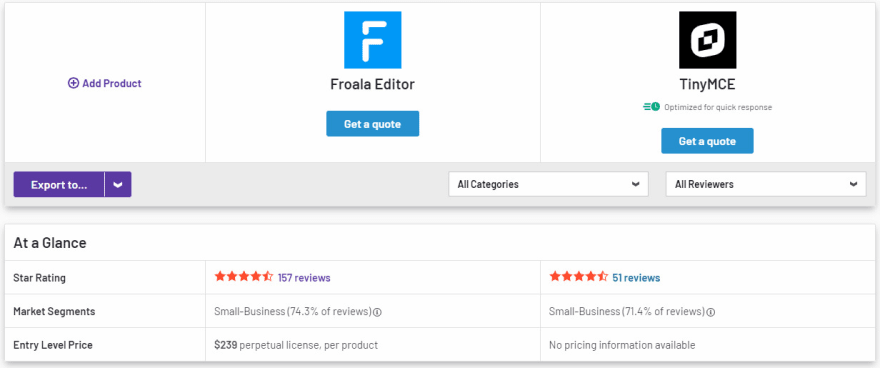This screenshot has height=368, width=880.
Task: Open the All Reviewers dropdown
Action: [766, 184]
